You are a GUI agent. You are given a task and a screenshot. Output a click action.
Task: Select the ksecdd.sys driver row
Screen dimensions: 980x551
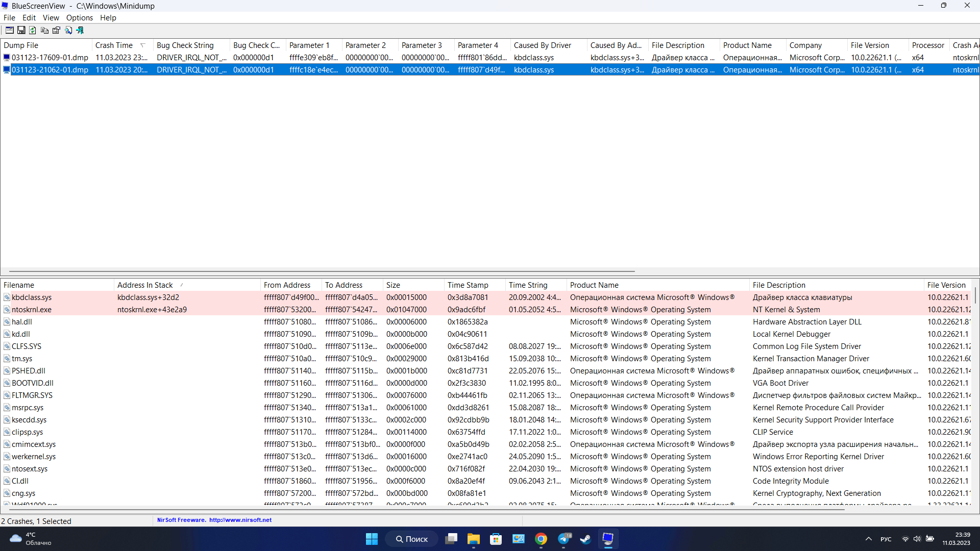tap(486, 420)
